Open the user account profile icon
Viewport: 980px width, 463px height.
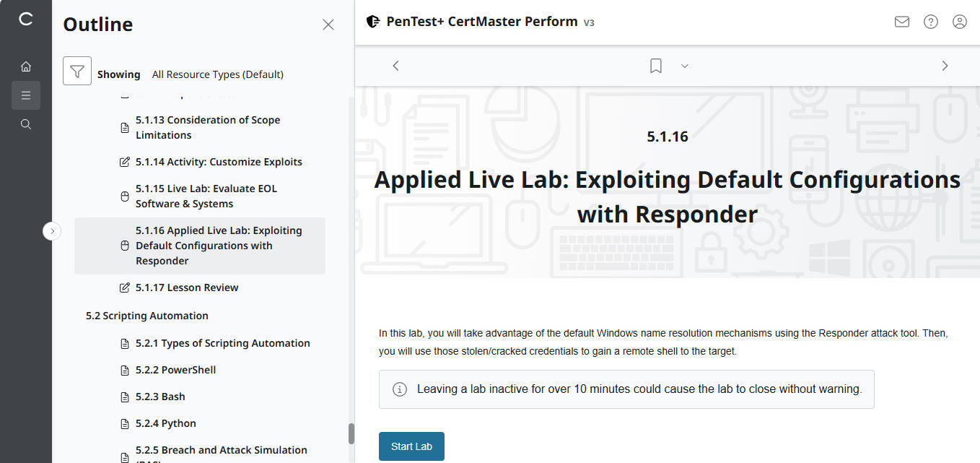(959, 22)
